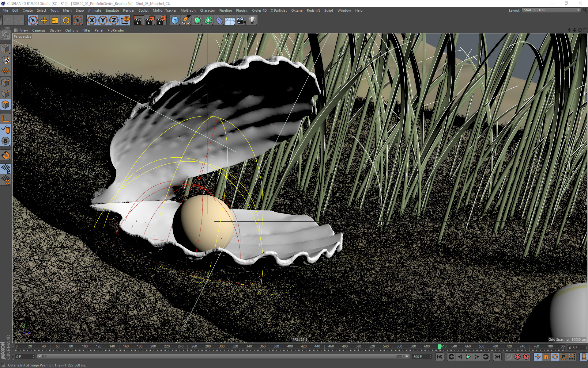Open the MoGraph menu
The width and height of the screenshot is (588, 368).
[x=188, y=10]
